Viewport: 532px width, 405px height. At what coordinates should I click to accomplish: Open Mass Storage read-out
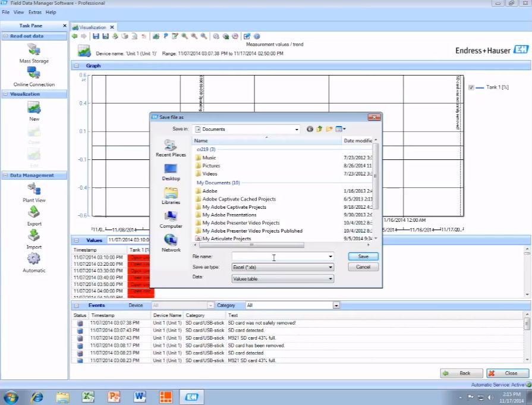(x=34, y=54)
